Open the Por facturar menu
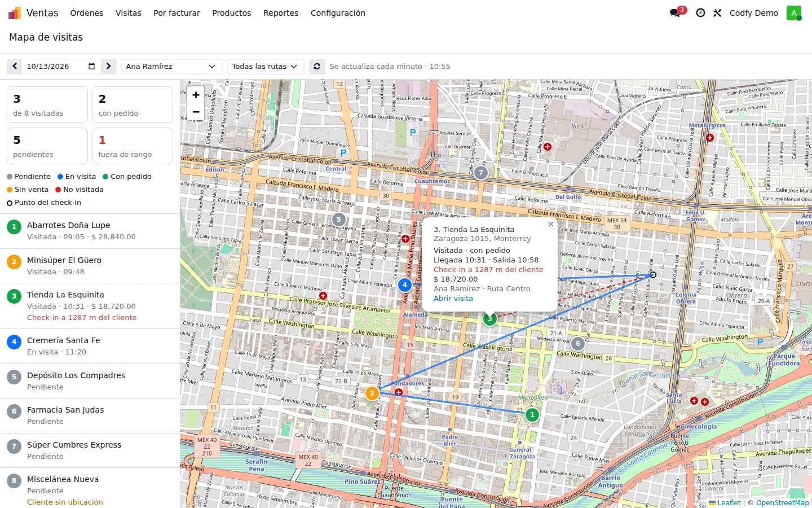 point(176,12)
